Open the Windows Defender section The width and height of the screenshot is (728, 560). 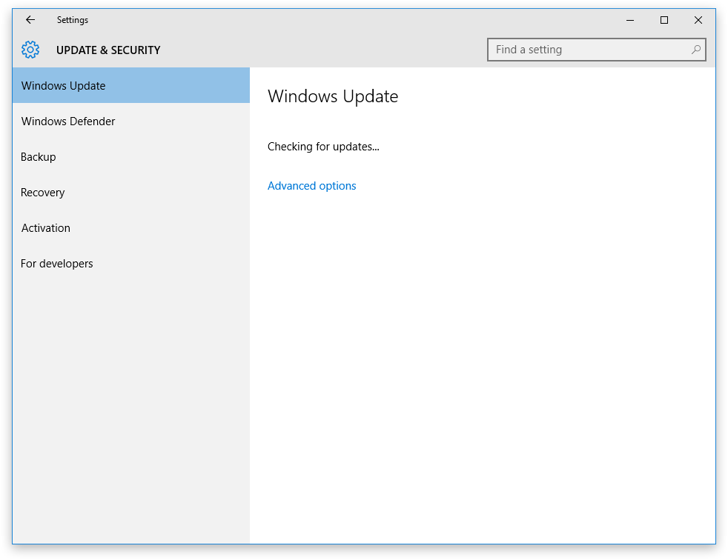(67, 121)
